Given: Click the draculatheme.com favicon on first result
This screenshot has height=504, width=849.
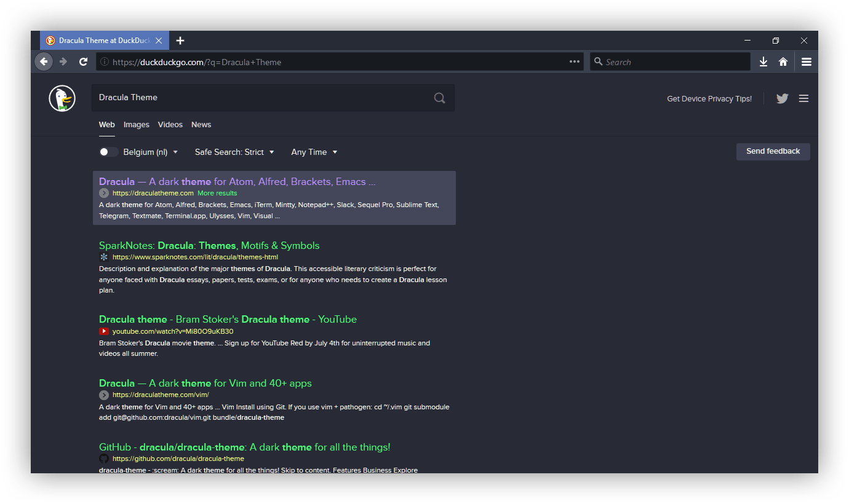Looking at the screenshot, I should coord(103,192).
